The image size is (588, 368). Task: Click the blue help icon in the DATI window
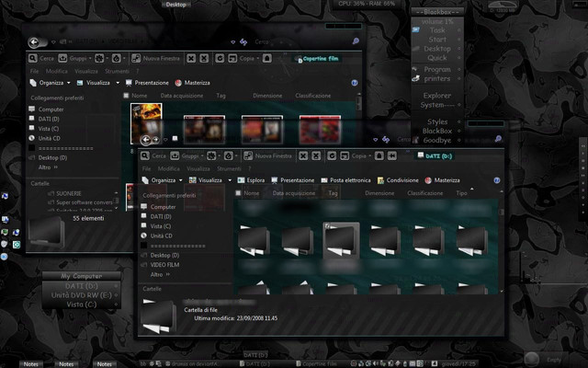click(497, 180)
